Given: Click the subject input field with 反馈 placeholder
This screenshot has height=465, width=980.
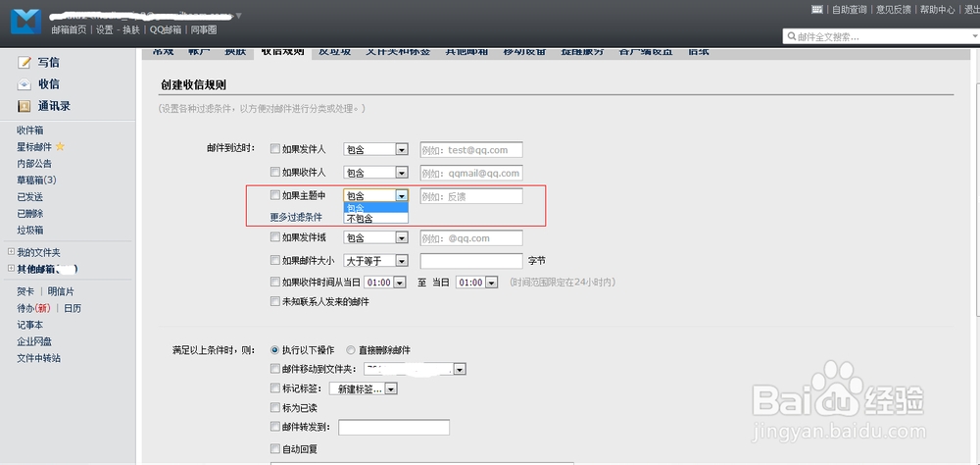Looking at the screenshot, I should click(x=471, y=196).
